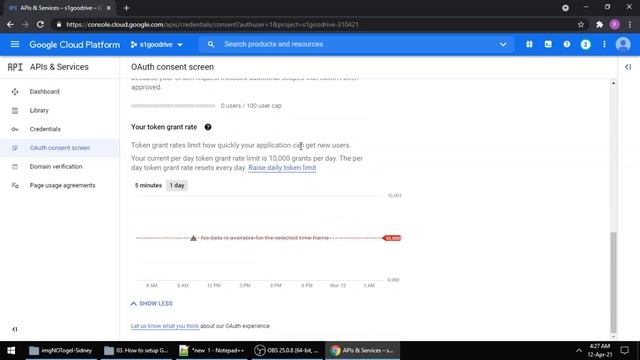Open Credentials in the sidebar
This screenshot has height=360, width=640.
pos(45,129)
